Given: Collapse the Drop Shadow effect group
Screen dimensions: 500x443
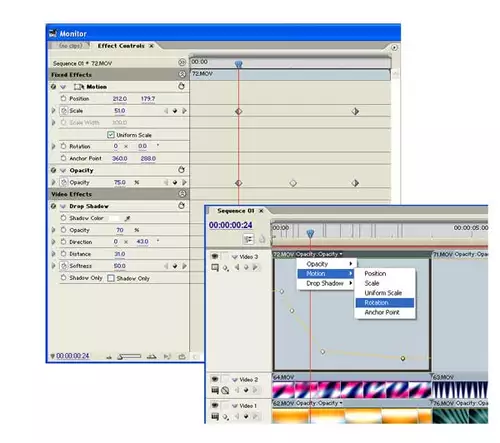Looking at the screenshot, I should pyautogui.click(x=63, y=206).
